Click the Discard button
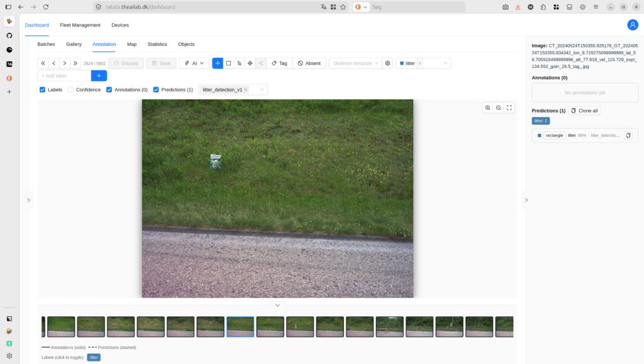The width and height of the screenshot is (644, 364). [x=126, y=63]
